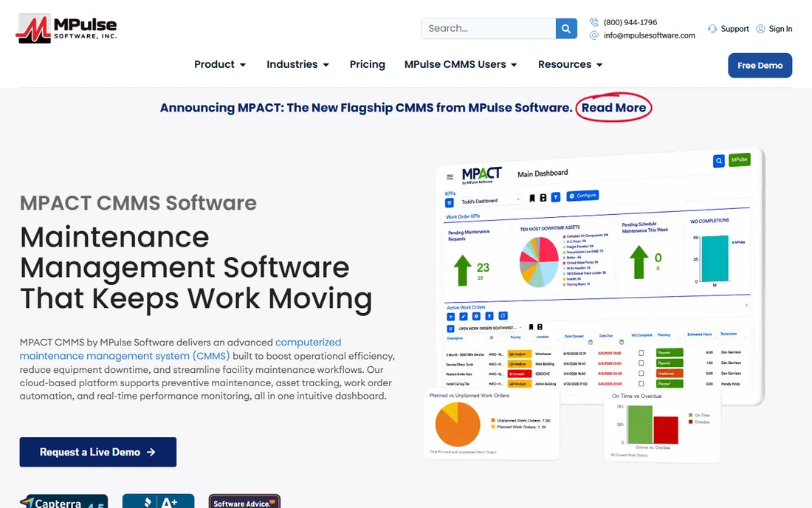Click the (800) 944-1796 phone number

pyautogui.click(x=630, y=22)
